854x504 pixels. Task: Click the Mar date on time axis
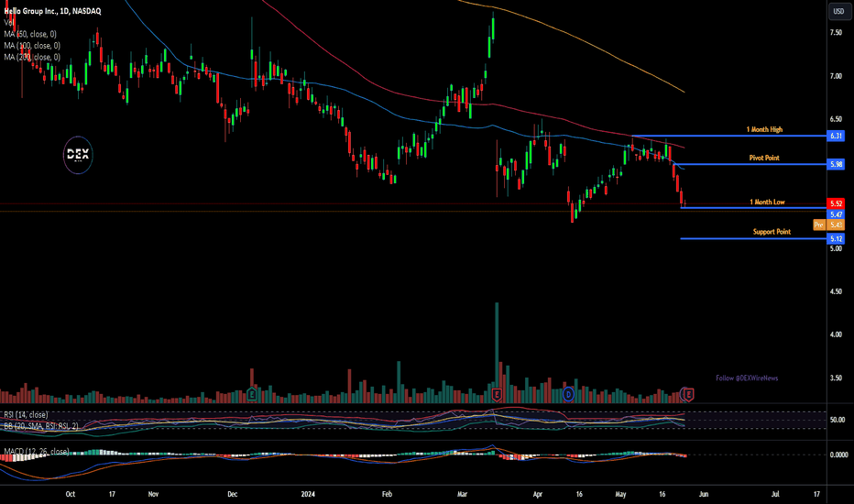coord(462,494)
